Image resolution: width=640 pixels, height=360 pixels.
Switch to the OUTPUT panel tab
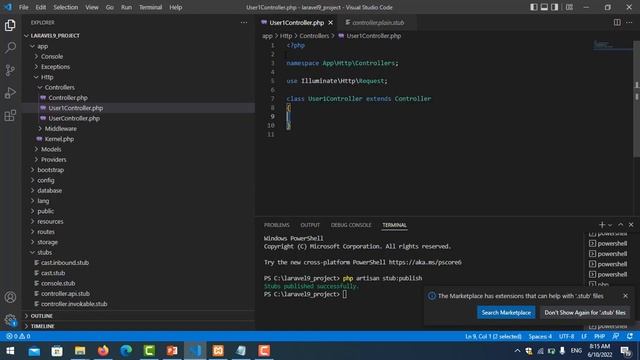pyautogui.click(x=310, y=225)
